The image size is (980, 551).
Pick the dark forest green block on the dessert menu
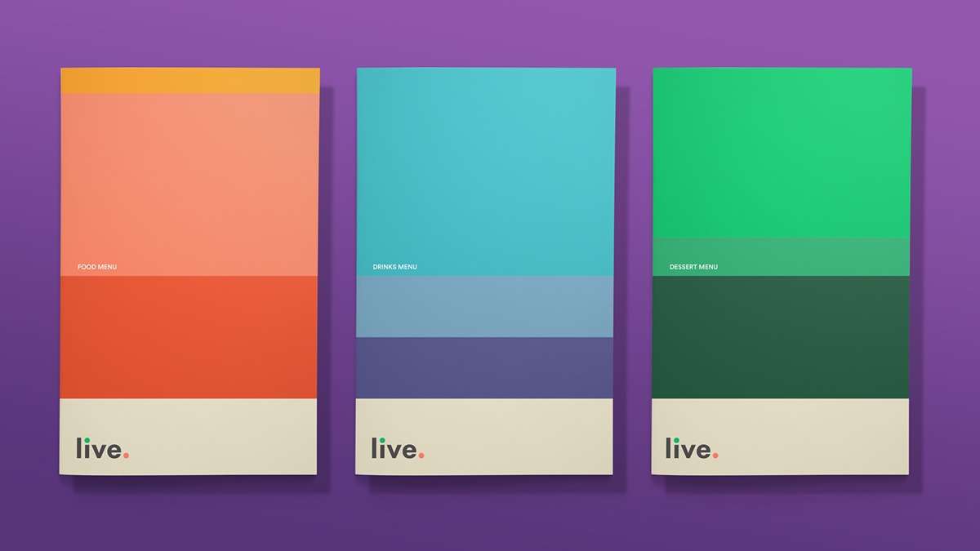(x=782, y=336)
